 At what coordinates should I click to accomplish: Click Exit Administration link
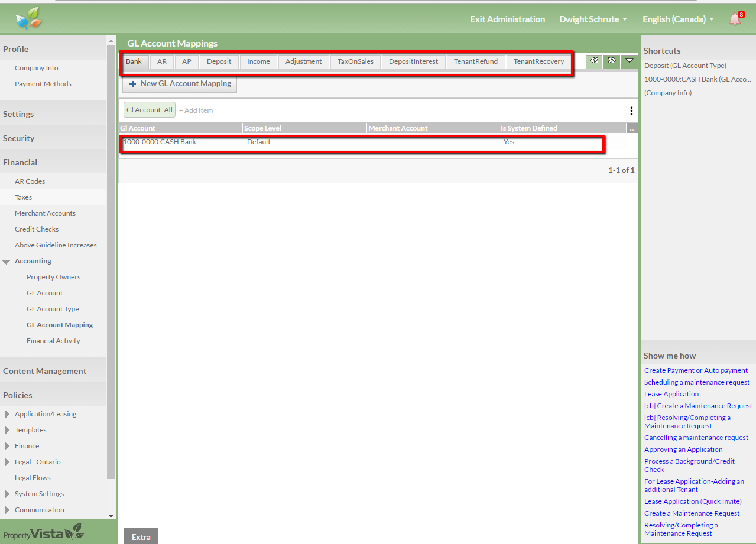pyautogui.click(x=507, y=19)
